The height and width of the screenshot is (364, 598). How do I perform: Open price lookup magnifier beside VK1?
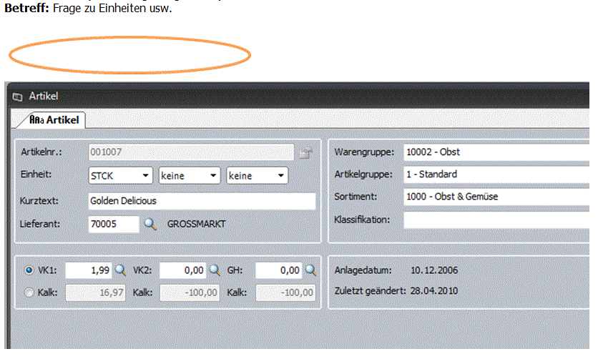[121, 270]
